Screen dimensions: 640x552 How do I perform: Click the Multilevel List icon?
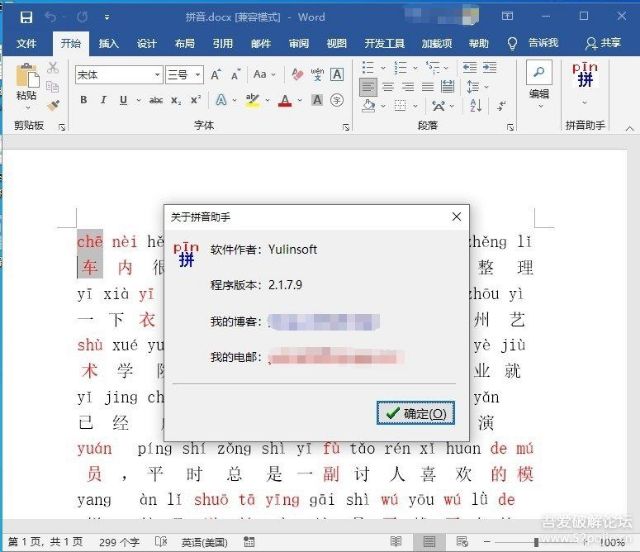(x=433, y=67)
